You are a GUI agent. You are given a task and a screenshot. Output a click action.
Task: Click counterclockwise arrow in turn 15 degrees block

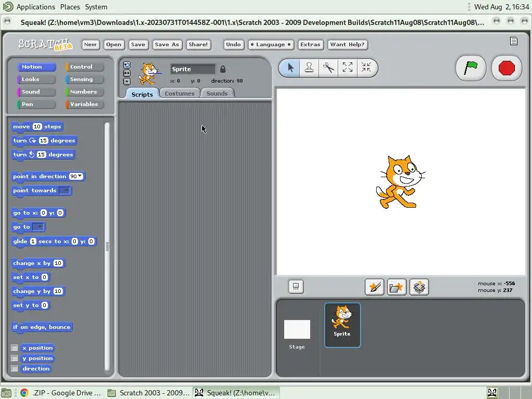[32, 154]
